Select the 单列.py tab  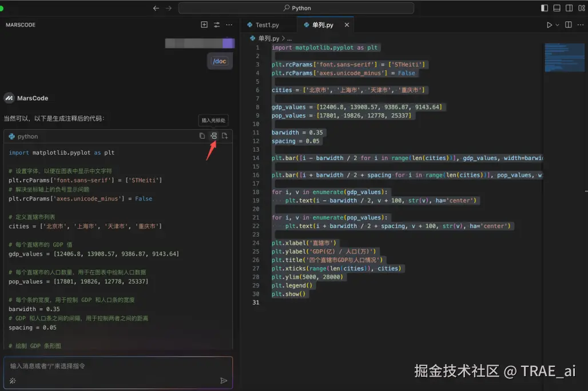[x=323, y=25]
